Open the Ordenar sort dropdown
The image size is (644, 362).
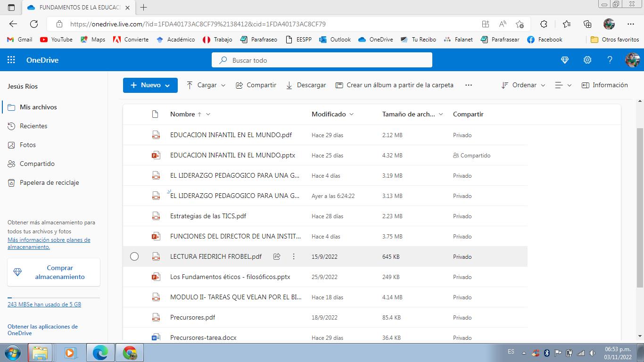523,85
